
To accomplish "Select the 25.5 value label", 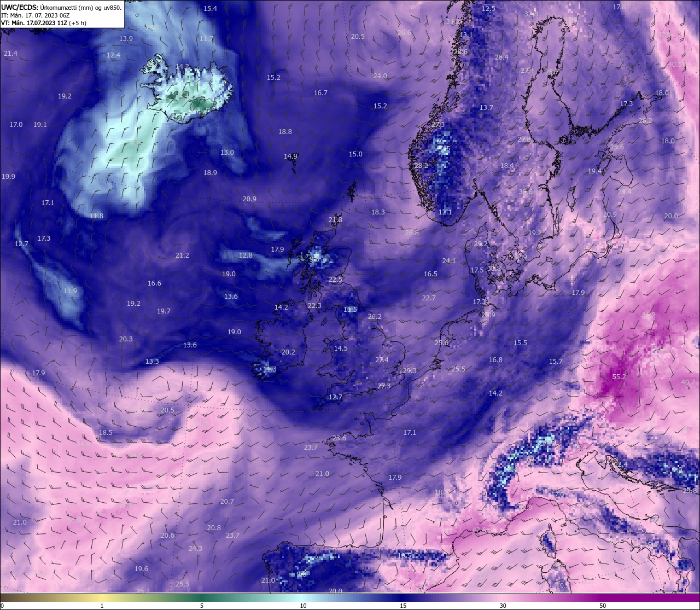I will [458, 369].
